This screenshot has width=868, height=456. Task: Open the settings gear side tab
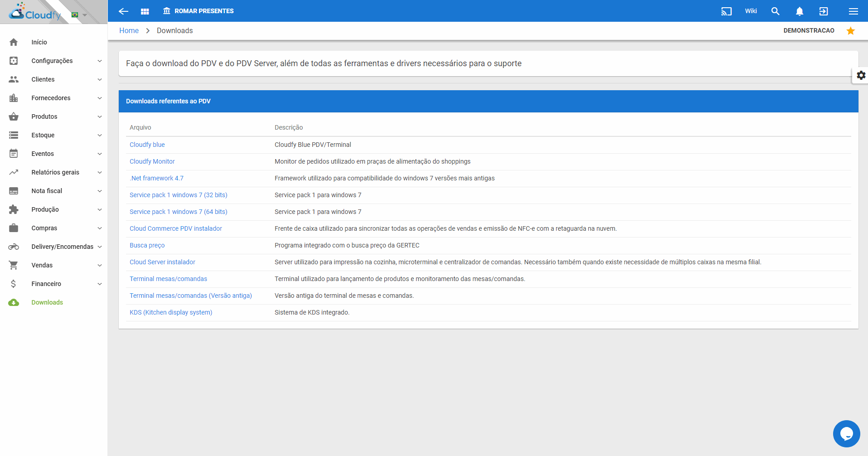pos(861,75)
